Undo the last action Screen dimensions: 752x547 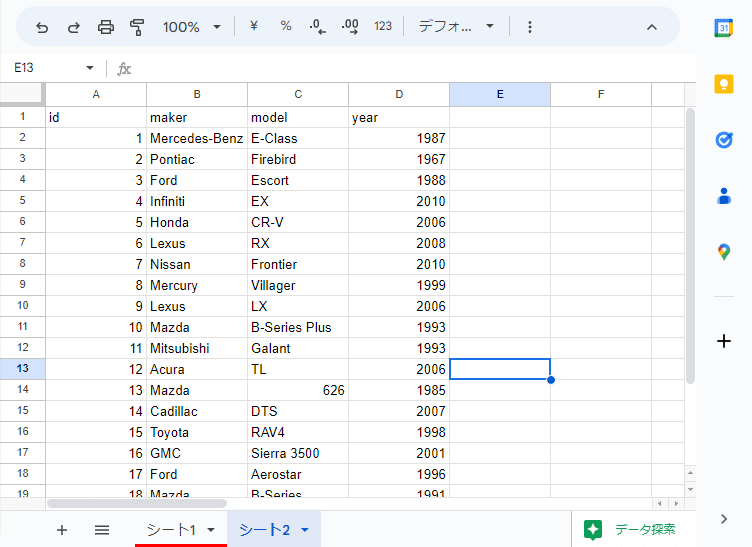point(42,27)
